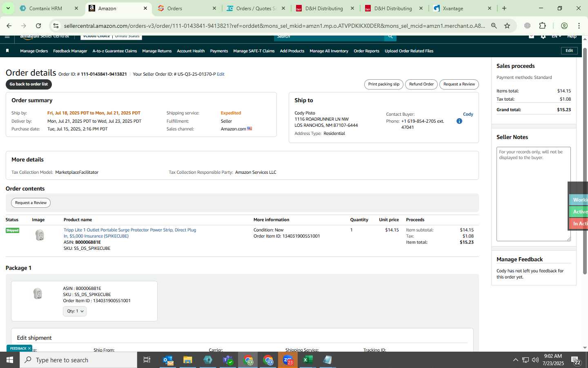Image resolution: width=588 pixels, height=368 pixels.
Task: Open the zoom magnifier icon in address bar
Action: (494, 26)
